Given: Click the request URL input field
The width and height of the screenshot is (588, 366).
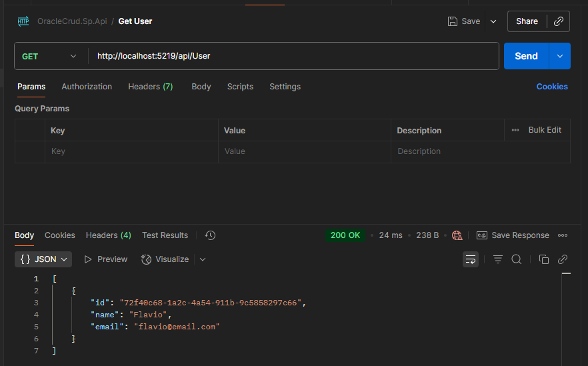Looking at the screenshot, I should (x=293, y=57).
